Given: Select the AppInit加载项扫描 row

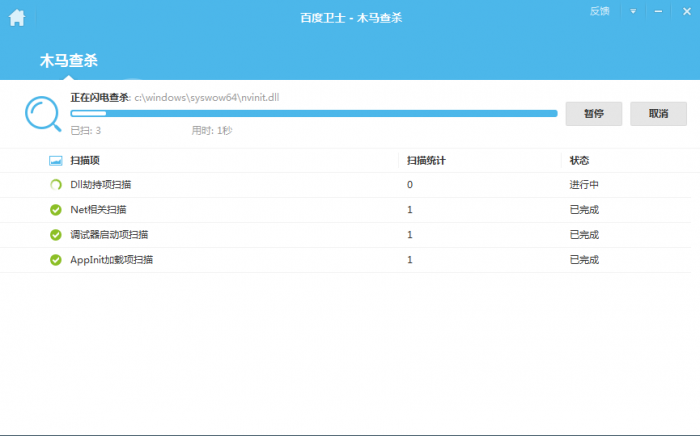Looking at the screenshot, I should tap(346, 260).
